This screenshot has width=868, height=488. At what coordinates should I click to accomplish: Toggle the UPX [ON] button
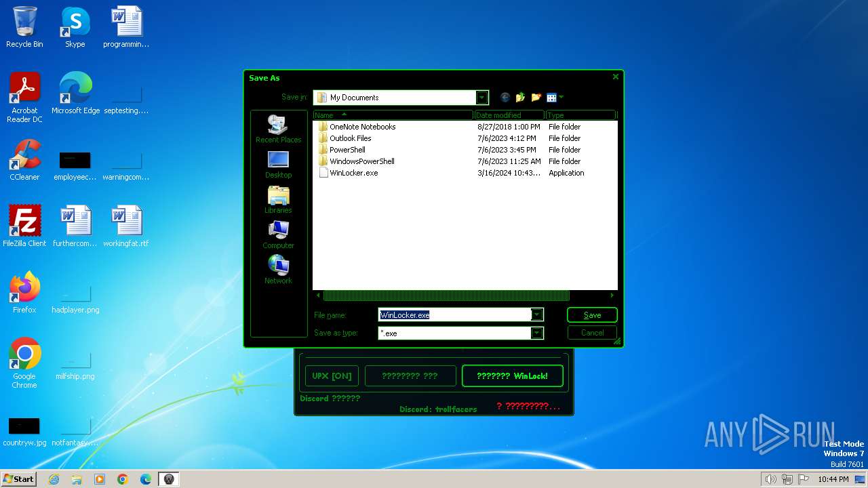(332, 375)
